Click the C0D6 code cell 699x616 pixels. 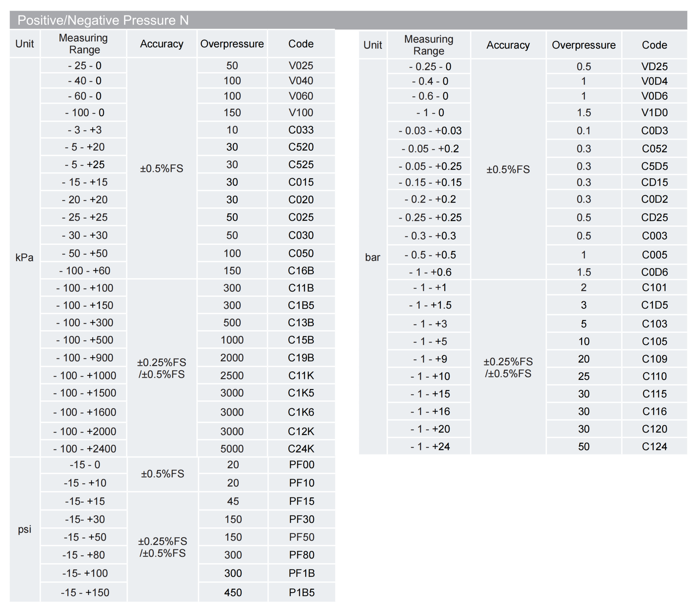pyautogui.click(x=654, y=272)
